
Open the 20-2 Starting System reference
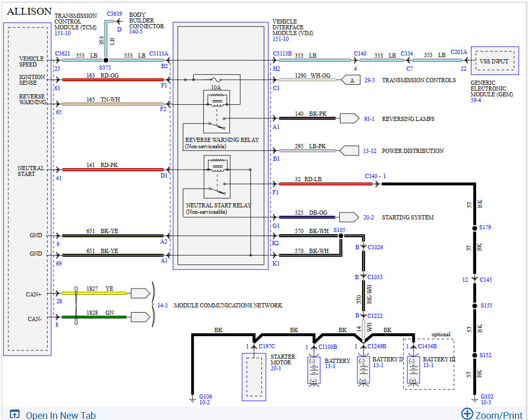368,217
